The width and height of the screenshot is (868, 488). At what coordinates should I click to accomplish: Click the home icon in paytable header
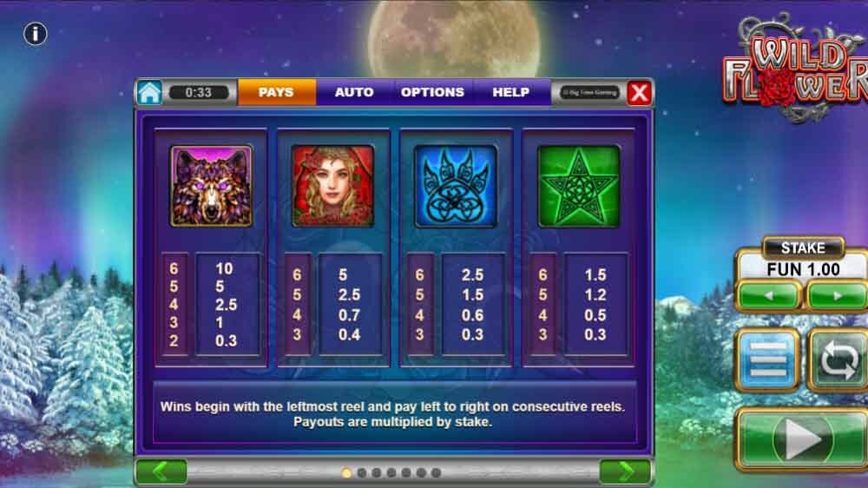[149, 92]
